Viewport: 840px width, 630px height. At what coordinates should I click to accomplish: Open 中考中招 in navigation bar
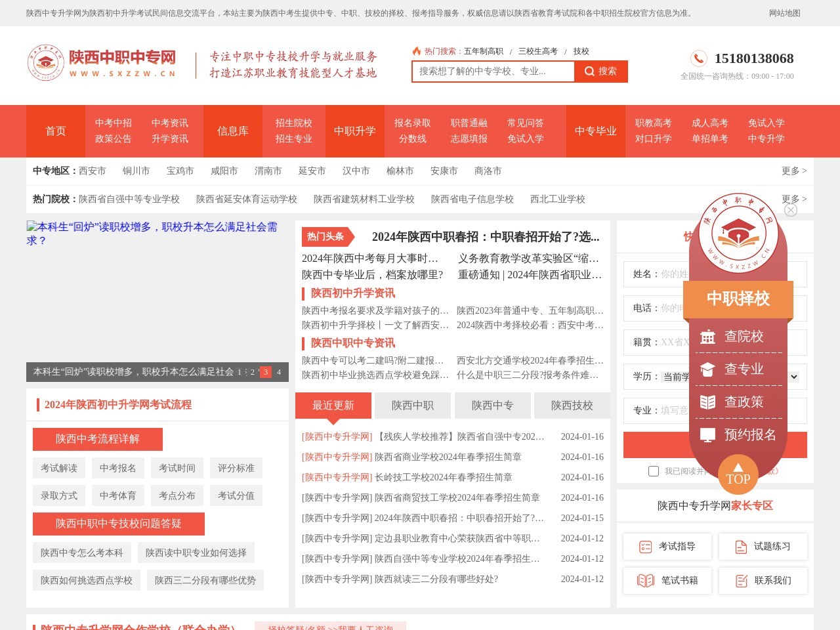coord(114,123)
